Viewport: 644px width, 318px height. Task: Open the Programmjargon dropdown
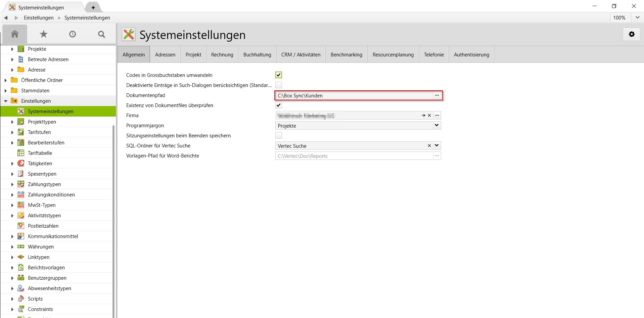(436, 125)
